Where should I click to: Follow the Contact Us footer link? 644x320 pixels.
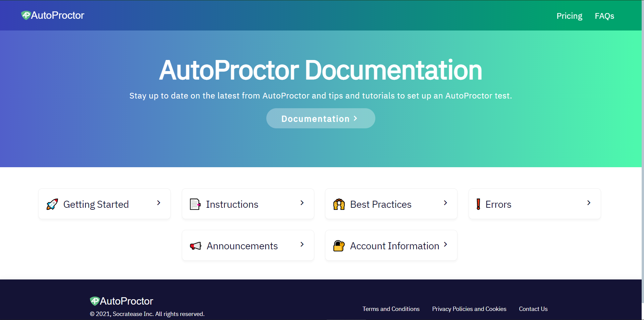click(533, 309)
